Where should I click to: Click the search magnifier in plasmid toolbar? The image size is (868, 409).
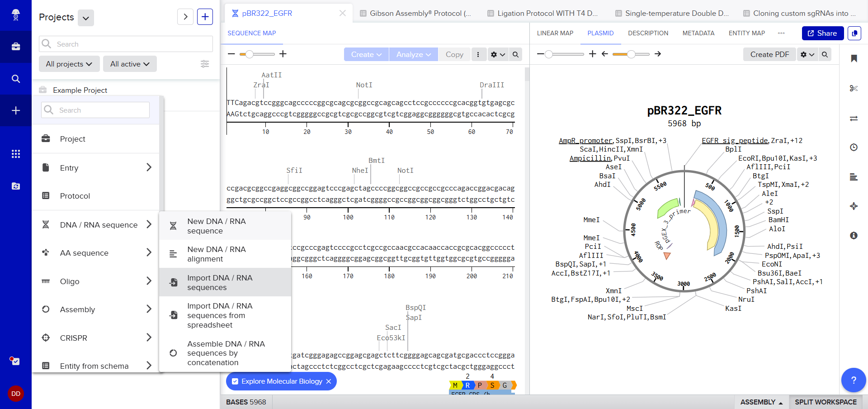point(825,54)
